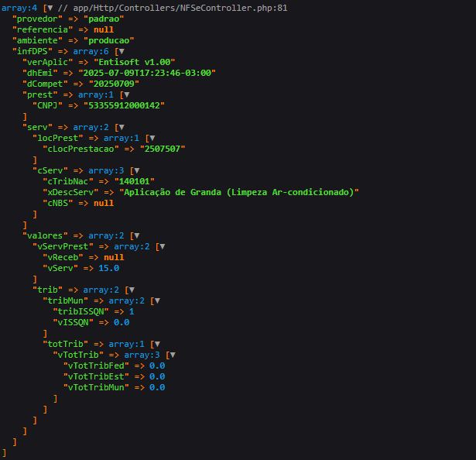Viewport: 476px width, 460px height.
Task: Select the "infDPS" key
Action: coord(33,52)
